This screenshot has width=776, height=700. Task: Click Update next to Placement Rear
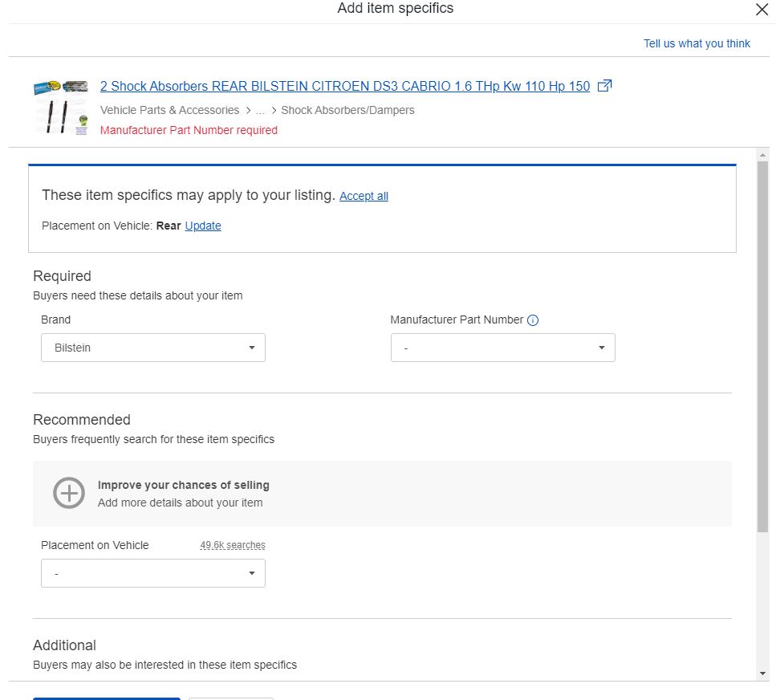pos(203,226)
